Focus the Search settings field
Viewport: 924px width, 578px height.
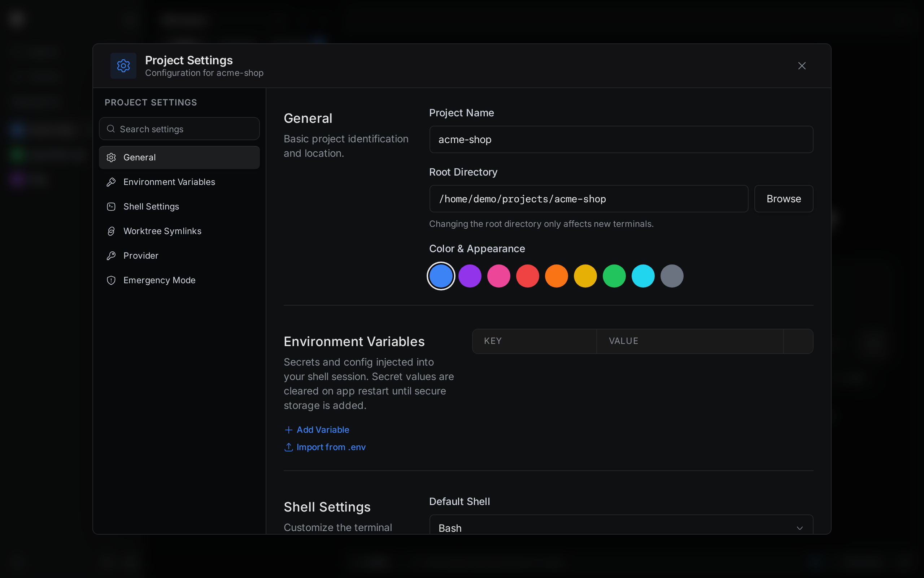(179, 129)
